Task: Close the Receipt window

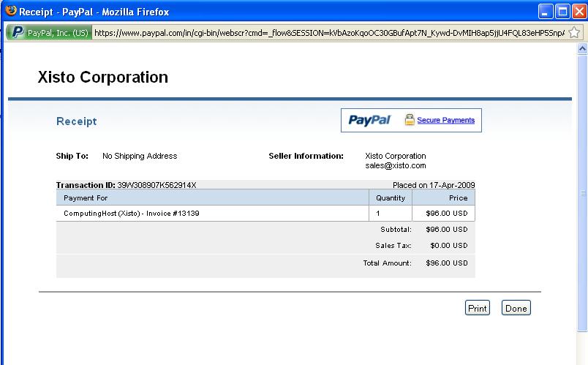Action: click(579, 12)
